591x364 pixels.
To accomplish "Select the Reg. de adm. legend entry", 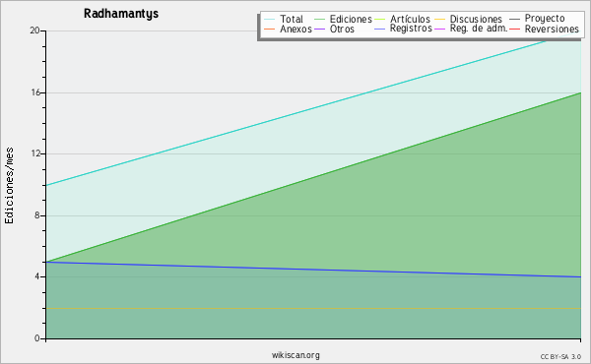I will 479,29.
